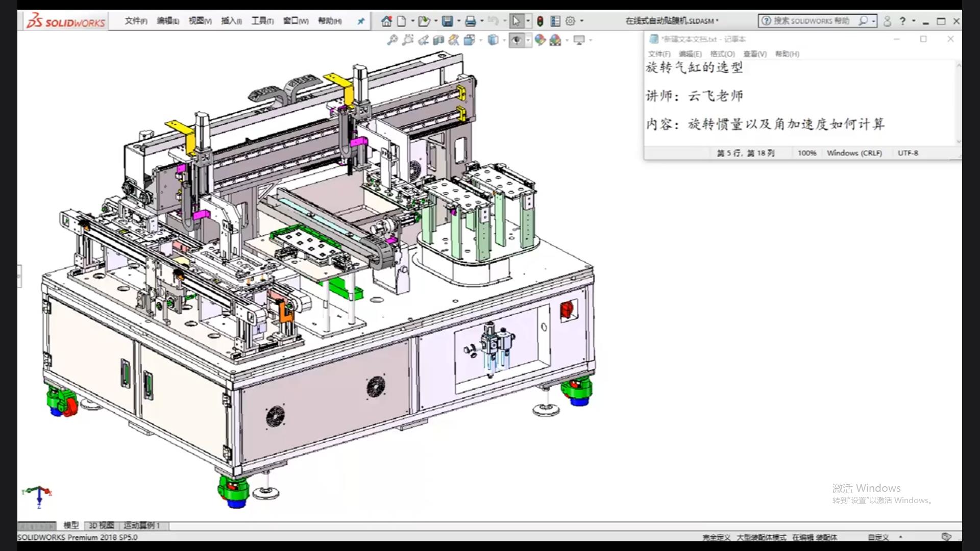
Task: Click Notepad text line 讲师: 云飞老师
Action: click(694, 95)
